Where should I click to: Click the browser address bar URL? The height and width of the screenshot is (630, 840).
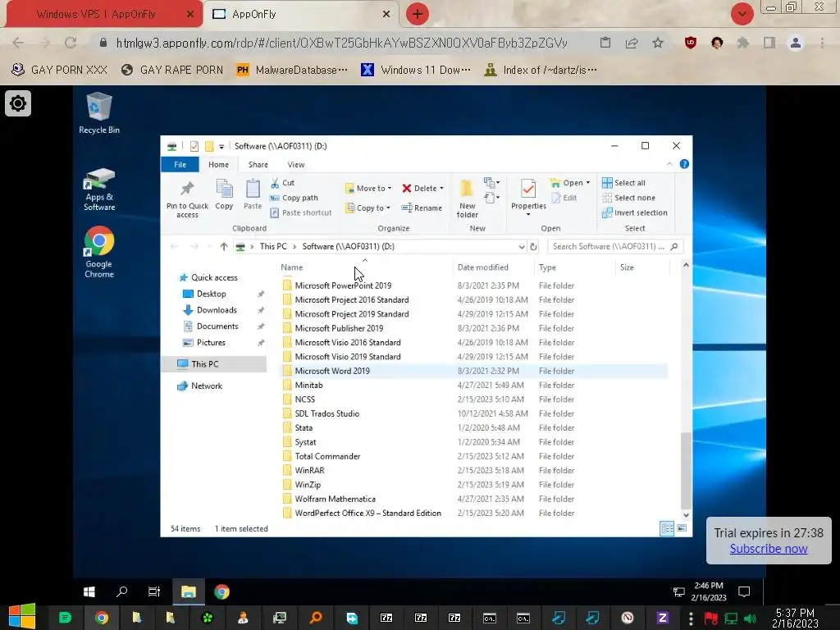coord(341,43)
